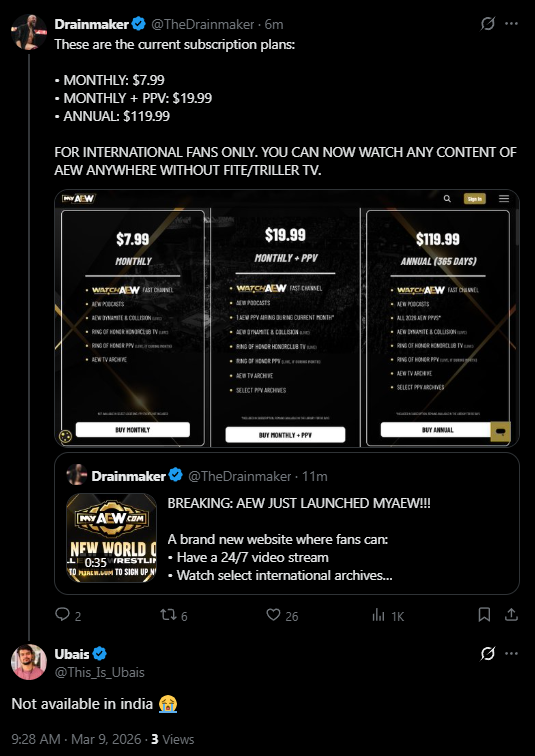The image size is (535, 756).
Task: Click the Ubais display name
Action: pyautogui.click(x=72, y=654)
